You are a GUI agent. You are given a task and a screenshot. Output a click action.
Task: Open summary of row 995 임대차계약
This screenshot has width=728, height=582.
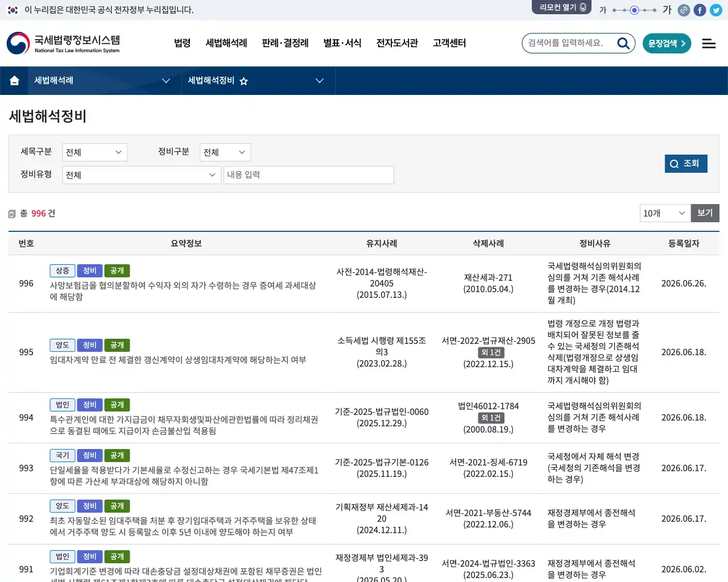point(178,360)
